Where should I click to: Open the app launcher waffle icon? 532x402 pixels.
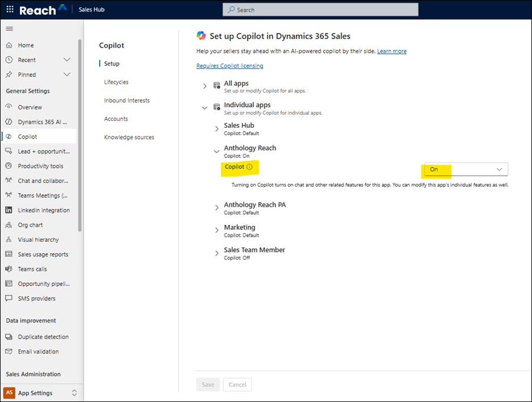point(10,10)
